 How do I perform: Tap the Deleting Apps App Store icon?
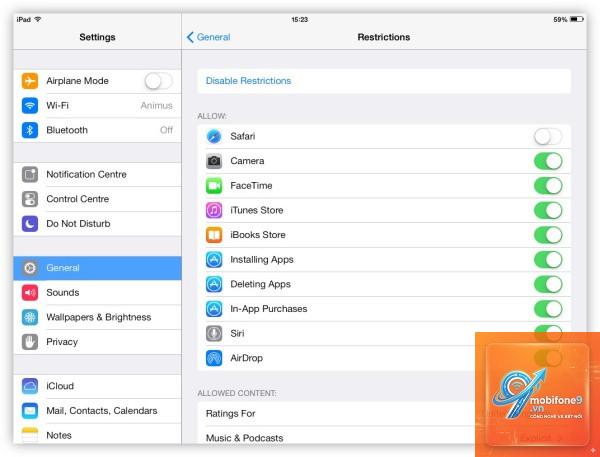pyautogui.click(x=214, y=284)
